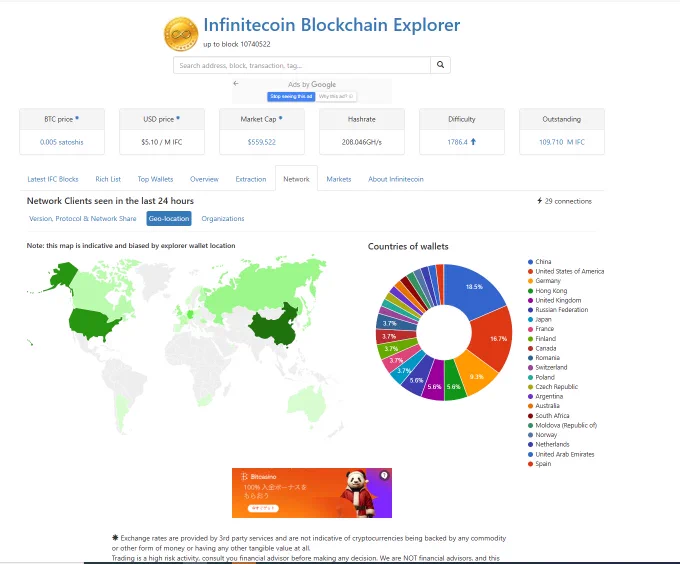Screen dimensions: 680x564
Task: Click the up to block 10740522 text
Action: (237, 44)
